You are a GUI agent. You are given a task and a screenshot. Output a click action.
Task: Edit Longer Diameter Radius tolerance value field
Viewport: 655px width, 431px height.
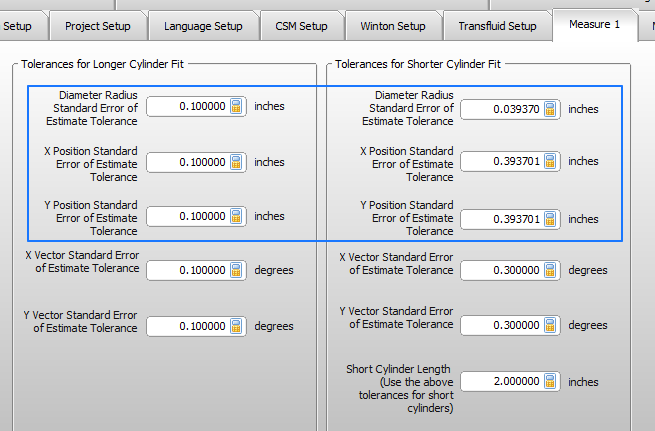(x=188, y=106)
